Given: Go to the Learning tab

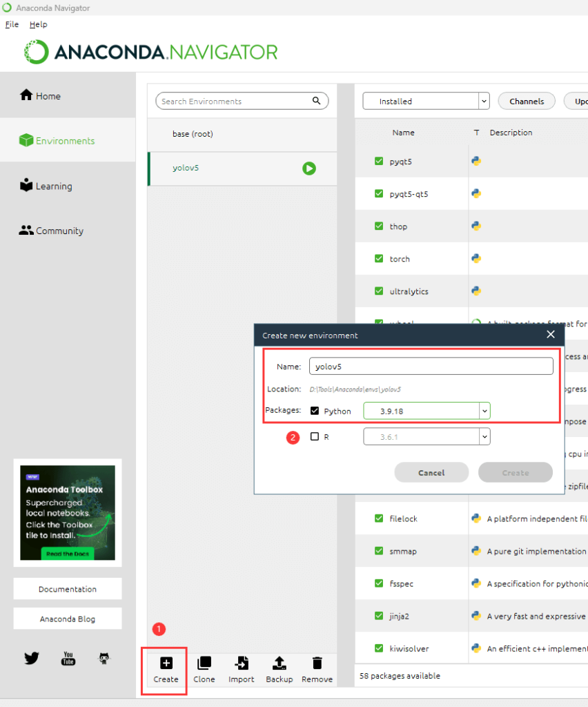Looking at the screenshot, I should click(x=68, y=185).
